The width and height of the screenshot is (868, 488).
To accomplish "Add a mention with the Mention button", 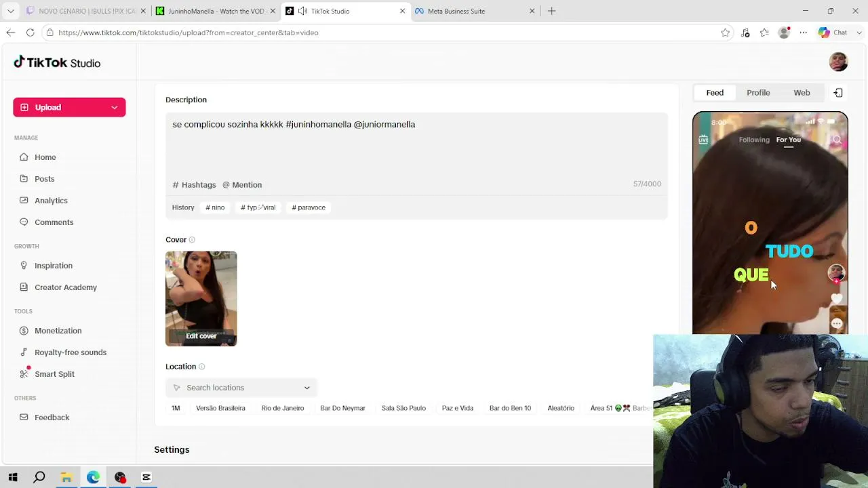I will (242, 185).
